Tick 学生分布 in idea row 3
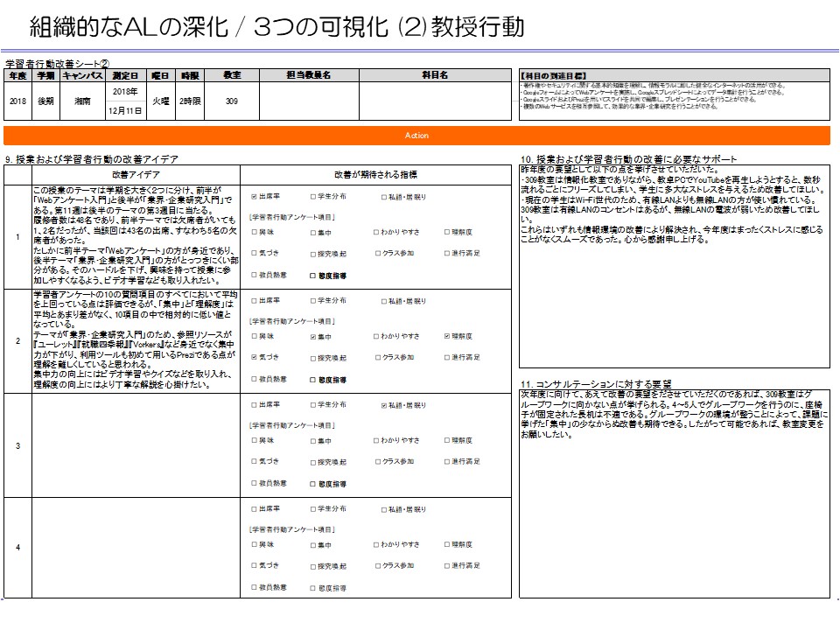This screenshot has width=840, height=630. tap(313, 404)
